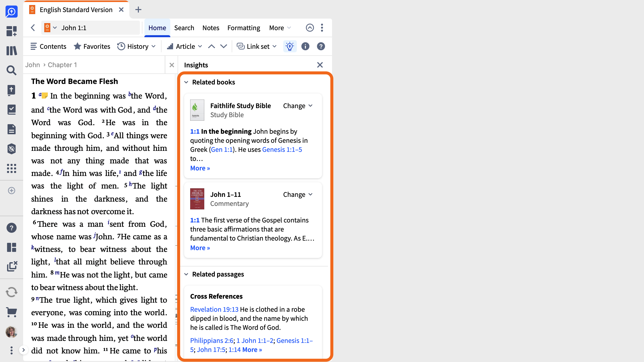The height and width of the screenshot is (362, 644).
Task: Open the shopping cart store icon
Action: pyautogui.click(x=12, y=312)
